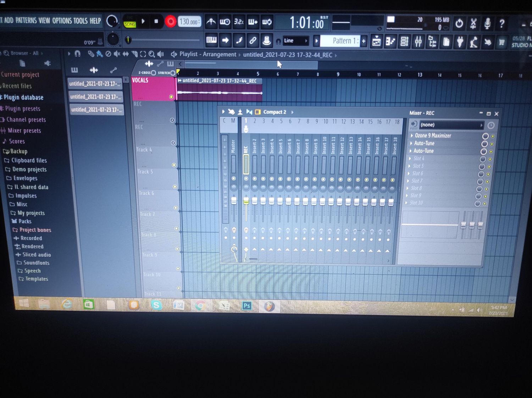Open the Pattern 1 selector
532x398 pixels.
tap(340, 41)
